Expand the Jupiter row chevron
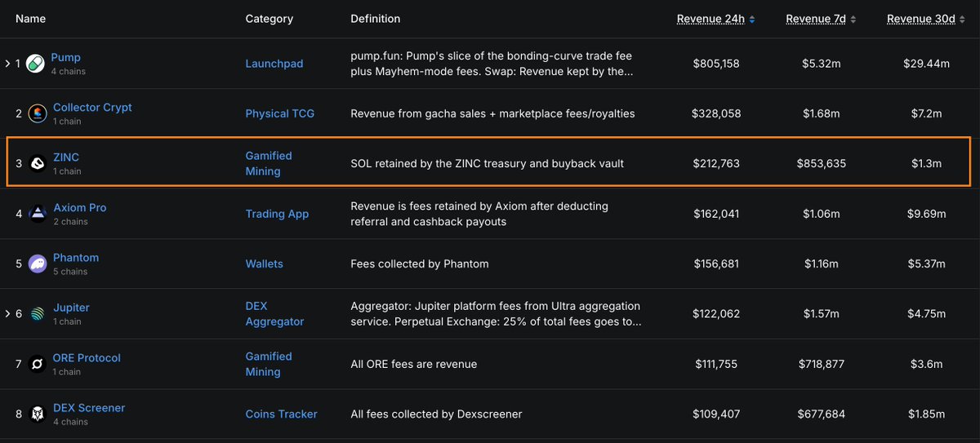Viewport: 980px width, 443px height. click(x=8, y=314)
